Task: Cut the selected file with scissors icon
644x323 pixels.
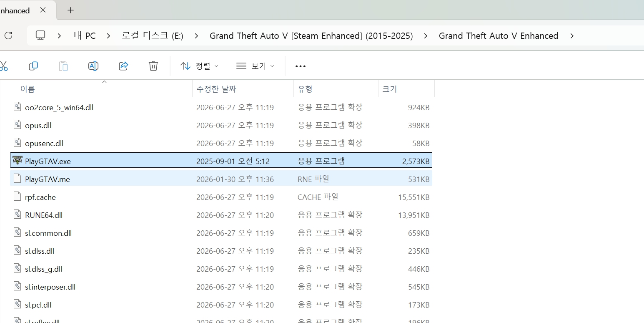Action: 3,66
